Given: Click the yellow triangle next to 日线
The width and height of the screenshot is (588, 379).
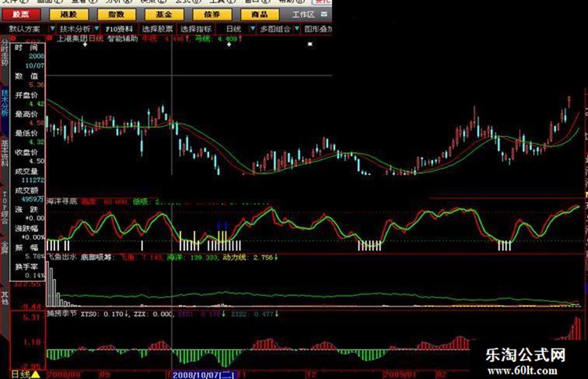Looking at the screenshot, I should coord(35,374).
